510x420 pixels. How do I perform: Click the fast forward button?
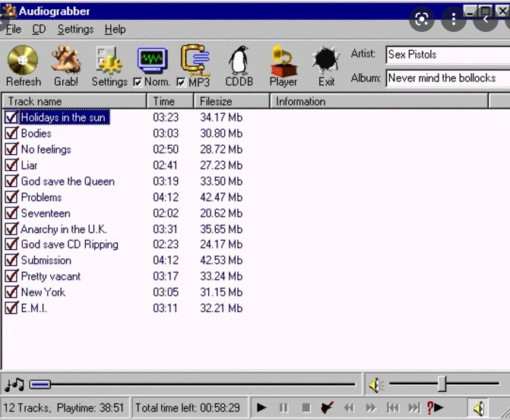[371, 407]
